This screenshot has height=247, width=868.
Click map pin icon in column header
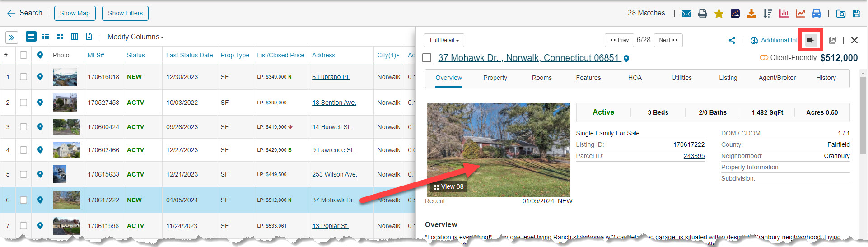[40, 55]
